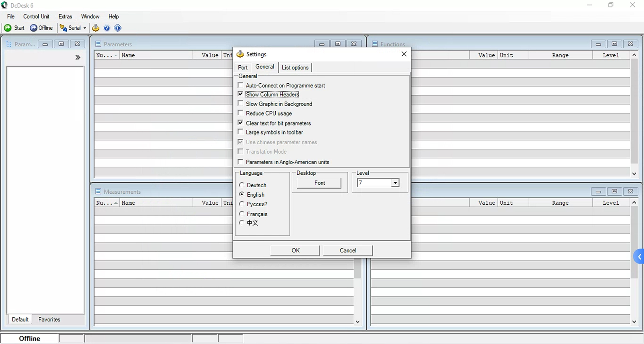The width and height of the screenshot is (644, 344).
Task: Open the Serial toolbar dropdown arrow
Action: pos(85,28)
